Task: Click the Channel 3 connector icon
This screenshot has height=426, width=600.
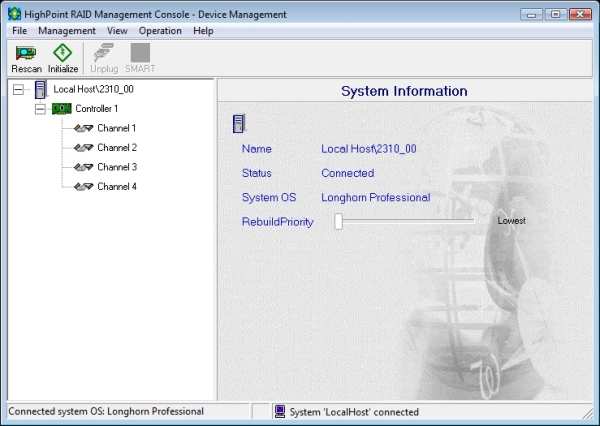Action: 83,167
